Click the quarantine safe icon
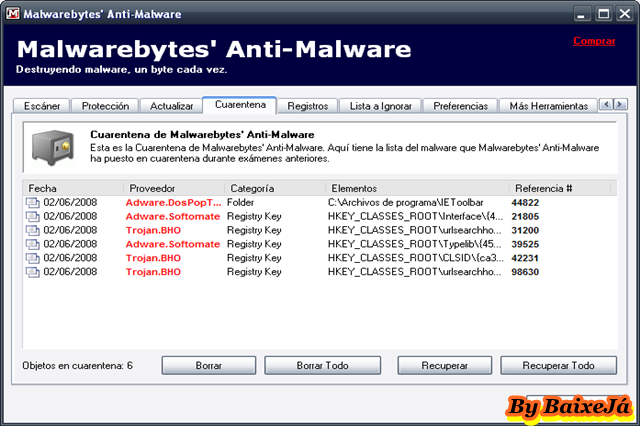 tap(53, 148)
